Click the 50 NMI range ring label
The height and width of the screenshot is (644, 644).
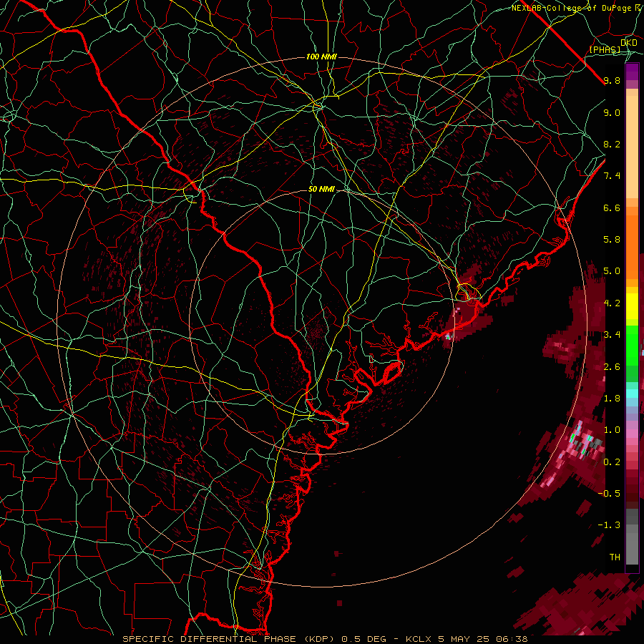tap(321, 190)
